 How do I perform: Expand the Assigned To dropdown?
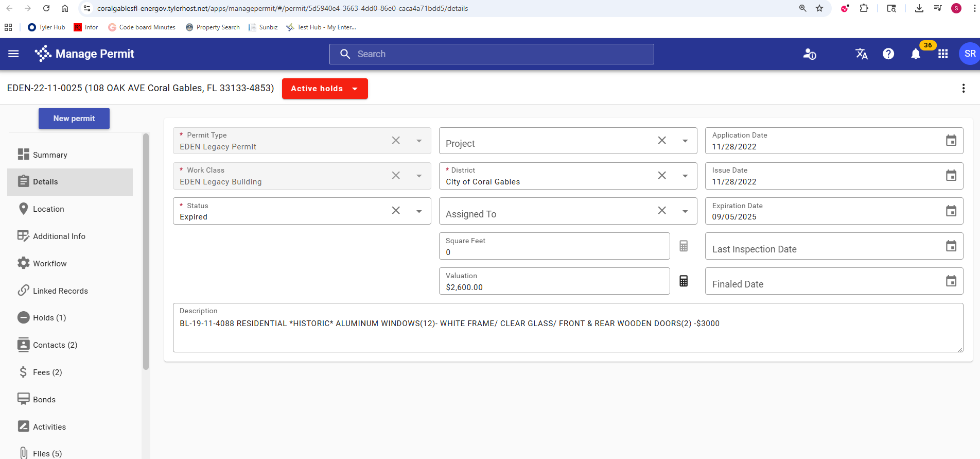(x=685, y=211)
